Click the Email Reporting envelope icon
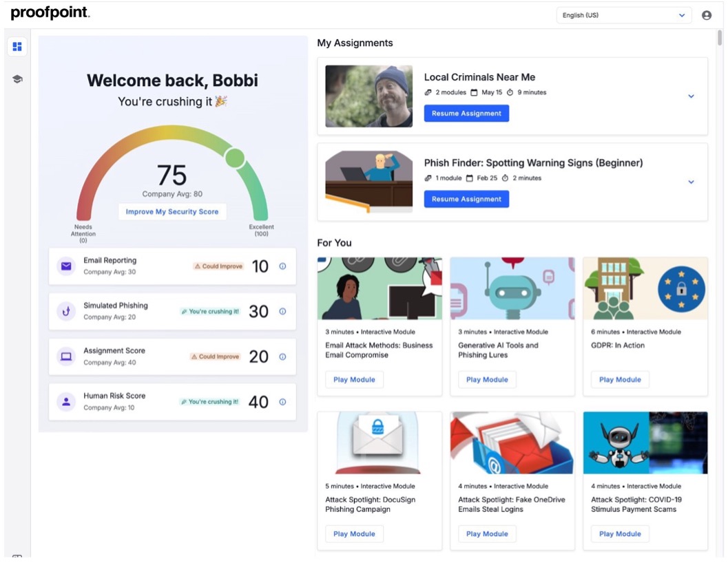Screen dimensions: 728x565 coord(65,266)
